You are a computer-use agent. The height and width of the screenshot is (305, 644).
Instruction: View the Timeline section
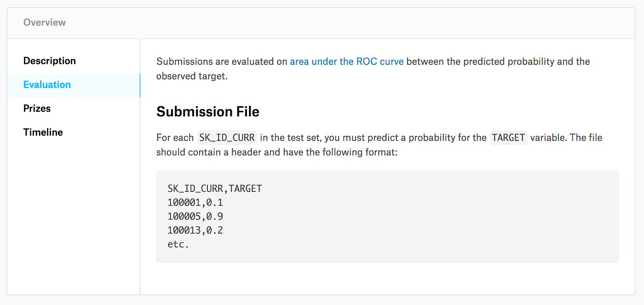coord(43,132)
